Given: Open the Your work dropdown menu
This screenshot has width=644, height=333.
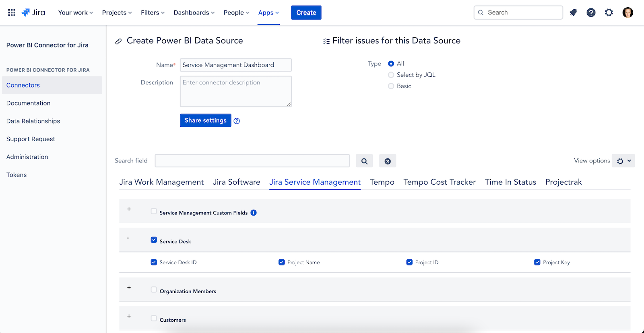Looking at the screenshot, I should coord(76,12).
